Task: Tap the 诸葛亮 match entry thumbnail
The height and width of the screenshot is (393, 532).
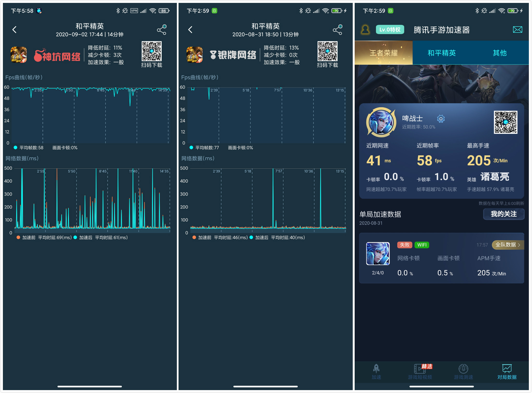Action: pyautogui.click(x=378, y=254)
